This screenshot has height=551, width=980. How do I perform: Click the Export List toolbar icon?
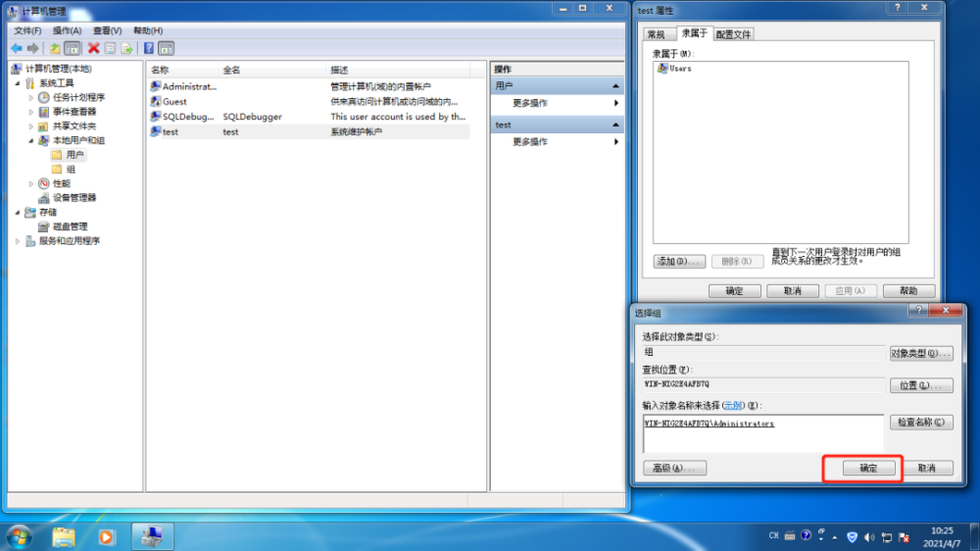(126, 48)
